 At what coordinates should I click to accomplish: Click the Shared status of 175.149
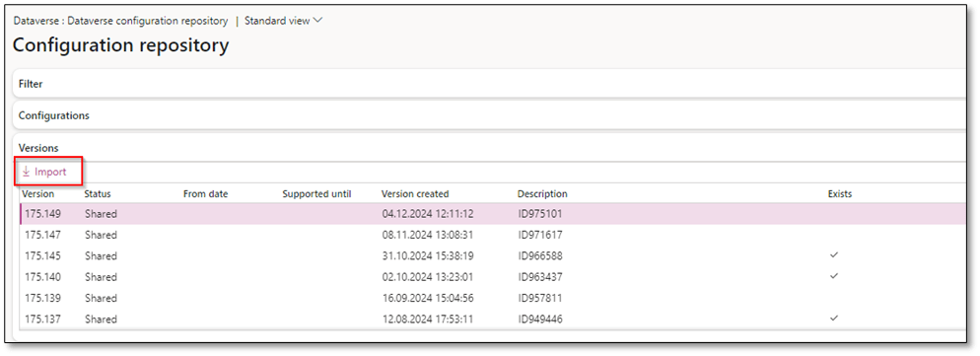[x=101, y=214]
